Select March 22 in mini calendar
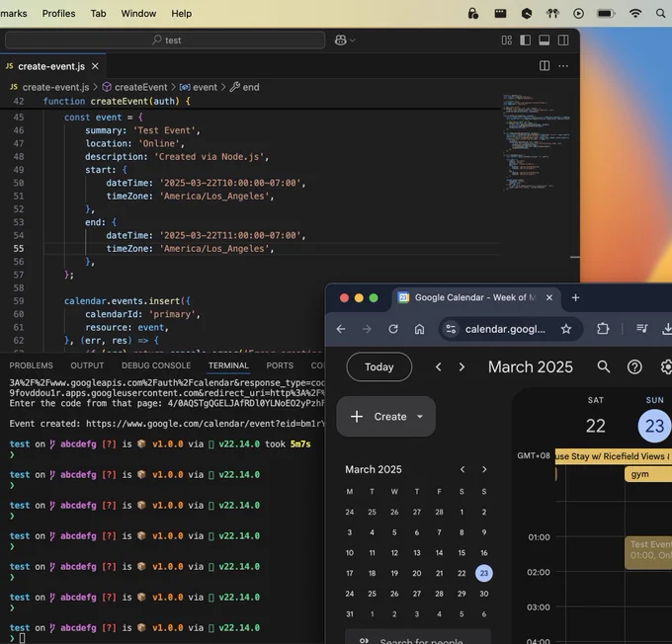Screen dimensions: 672x644 point(462,573)
